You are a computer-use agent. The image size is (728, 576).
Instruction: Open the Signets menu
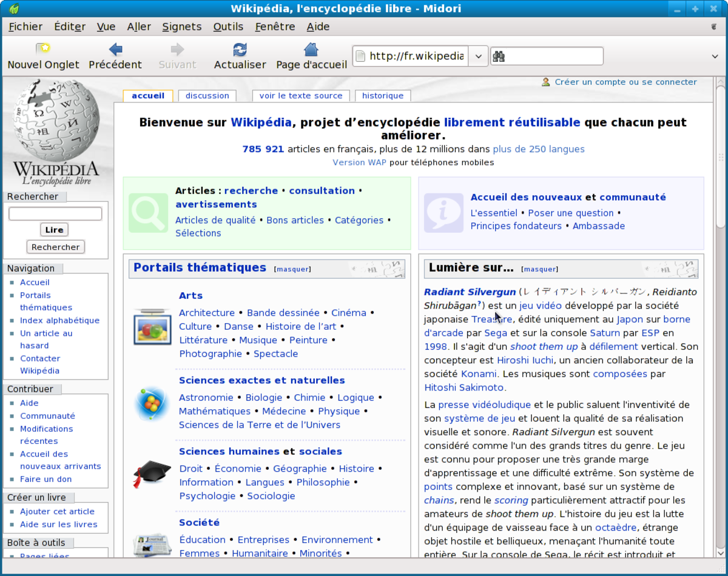(182, 27)
